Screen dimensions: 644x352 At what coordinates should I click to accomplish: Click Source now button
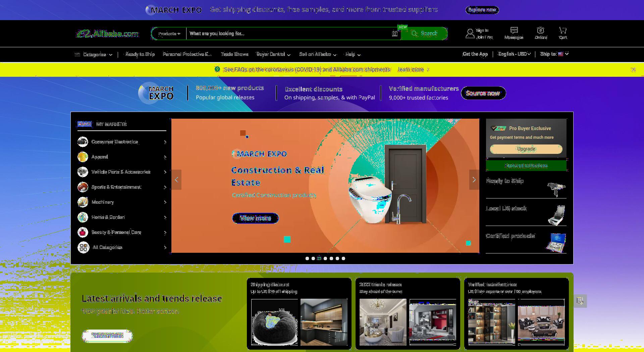point(483,93)
